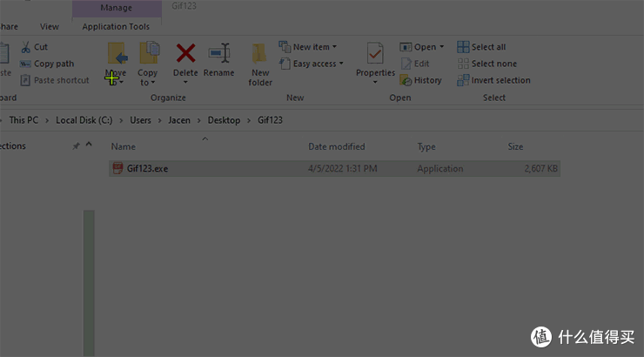This screenshot has height=357, width=644.
Task: Navigate to Desktop in breadcrumb
Action: 224,120
